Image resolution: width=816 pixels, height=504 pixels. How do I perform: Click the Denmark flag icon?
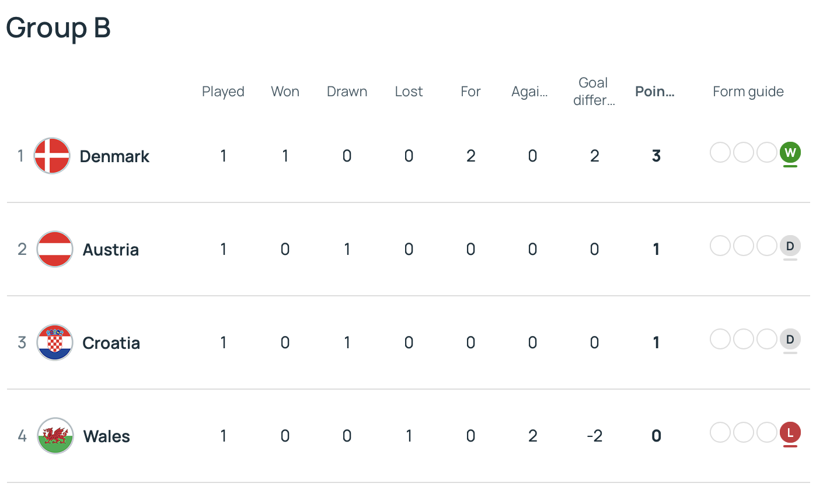[x=52, y=156]
